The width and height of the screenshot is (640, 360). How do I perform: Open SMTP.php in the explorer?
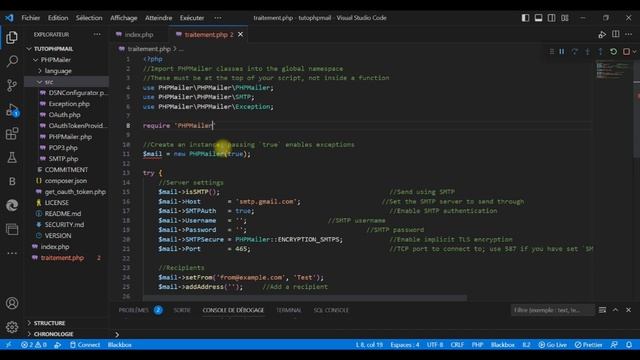coord(63,159)
